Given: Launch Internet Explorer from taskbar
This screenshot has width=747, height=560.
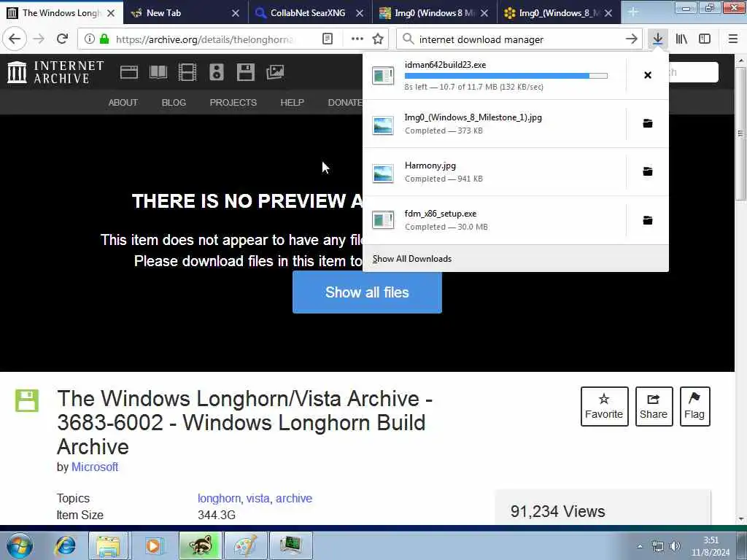Looking at the screenshot, I should click(x=65, y=545).
